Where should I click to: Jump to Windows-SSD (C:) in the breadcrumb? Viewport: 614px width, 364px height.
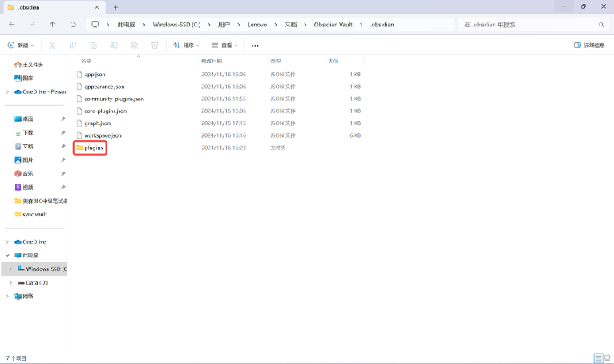pos(176,25)
